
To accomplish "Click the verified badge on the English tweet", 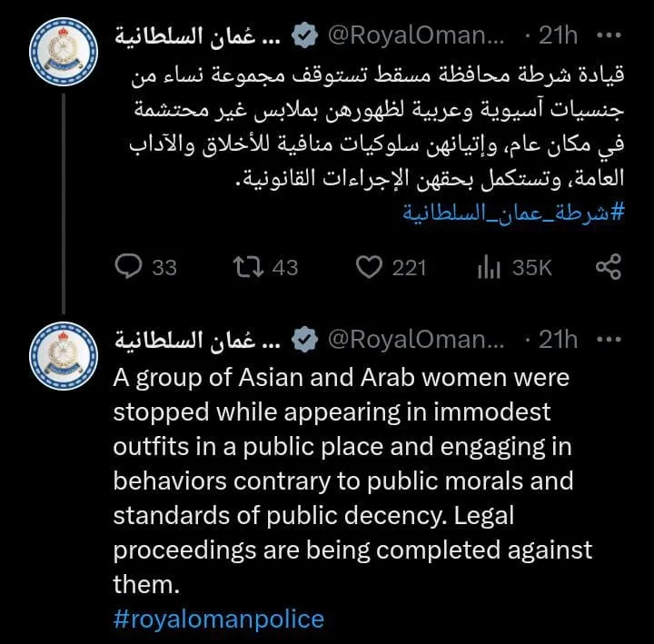I will [303, 340].
